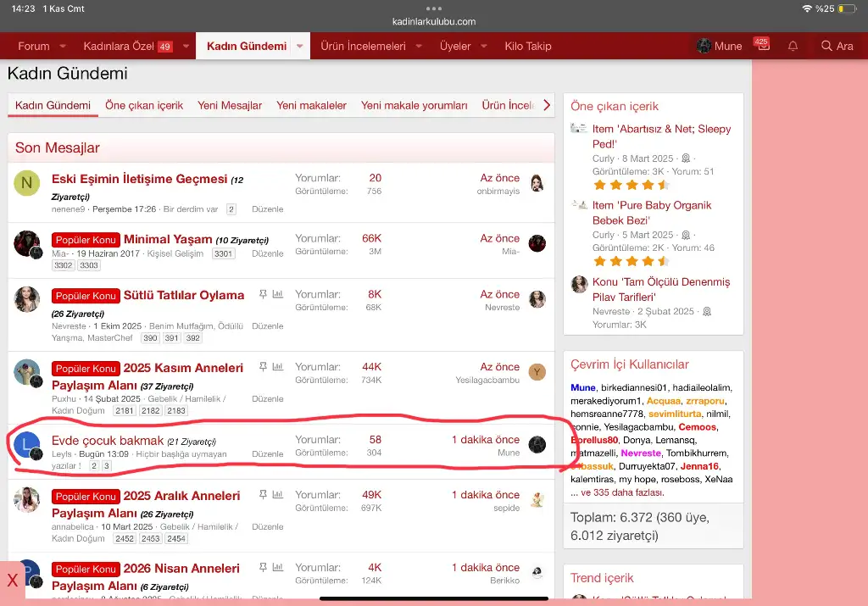868x606 pixels.
Task: Open the Evde çocuk bakmak thread
Action: [108, 440]
